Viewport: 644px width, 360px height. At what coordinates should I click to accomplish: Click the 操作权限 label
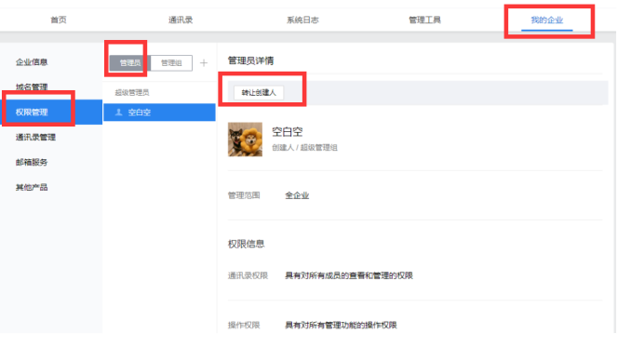tap(244, 325)
